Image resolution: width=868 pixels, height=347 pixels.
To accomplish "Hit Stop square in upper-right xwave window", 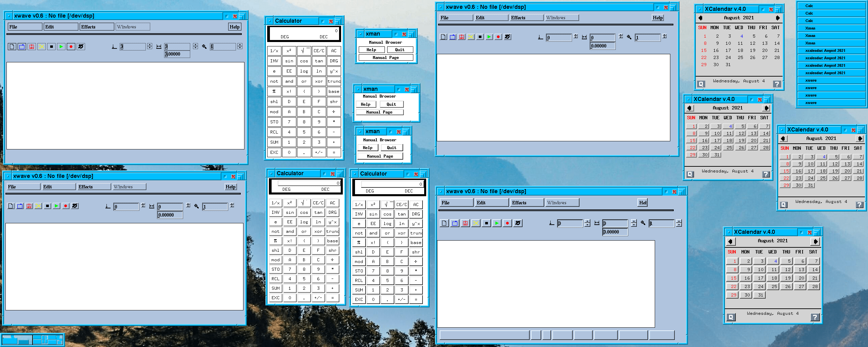I will 480,37.
